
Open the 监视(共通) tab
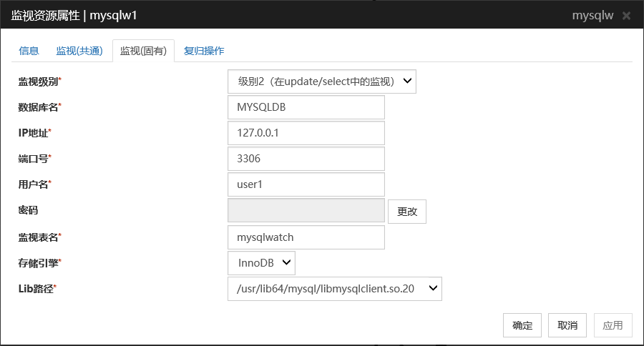pyautogui.click(x=79, y=51)
